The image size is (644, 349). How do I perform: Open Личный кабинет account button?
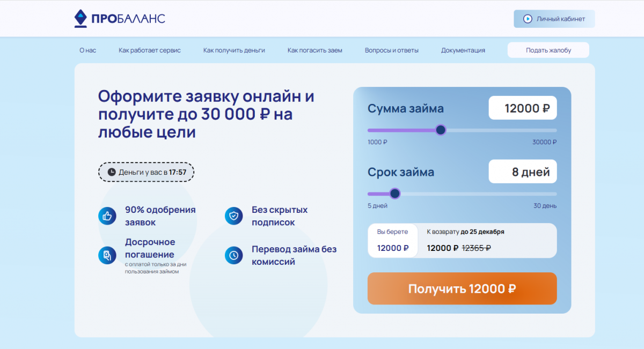(x=554, y=19)
